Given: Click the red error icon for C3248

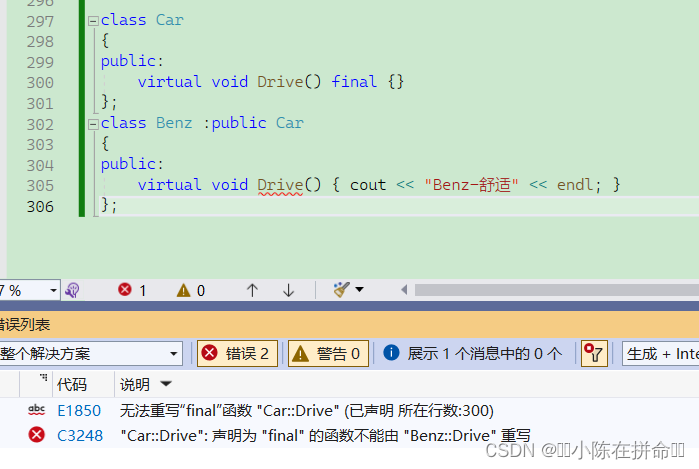Looking at the screenshot, I should (x=37, y=435).
